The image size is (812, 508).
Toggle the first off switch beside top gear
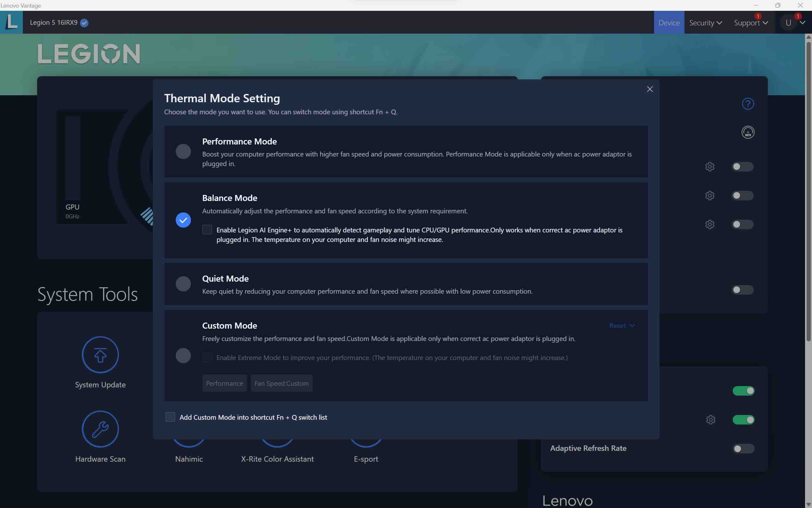742,167
